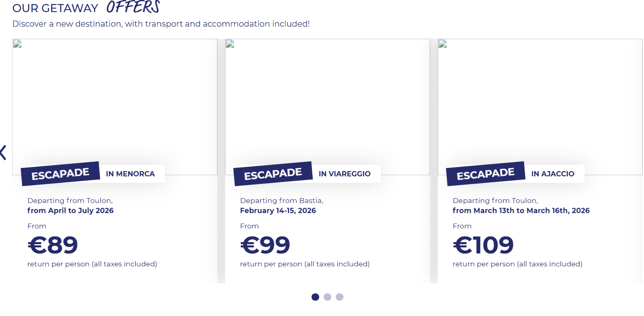
Task: Open the IN MENORCA label
Action: 130,174
